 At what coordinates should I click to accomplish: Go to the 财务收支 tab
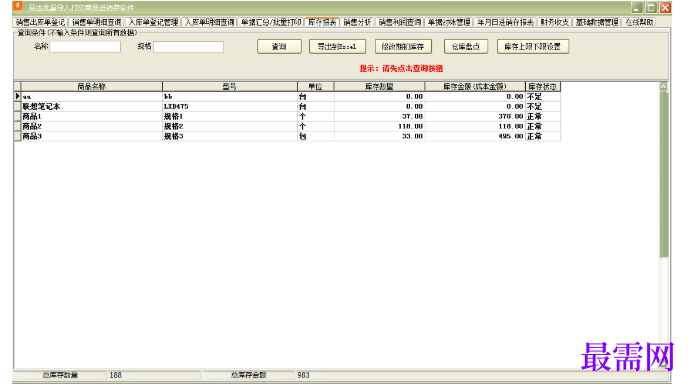pos(555,22)
